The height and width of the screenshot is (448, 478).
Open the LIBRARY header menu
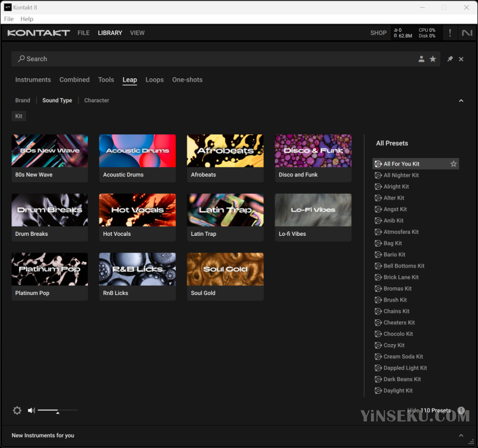[110, 33]
